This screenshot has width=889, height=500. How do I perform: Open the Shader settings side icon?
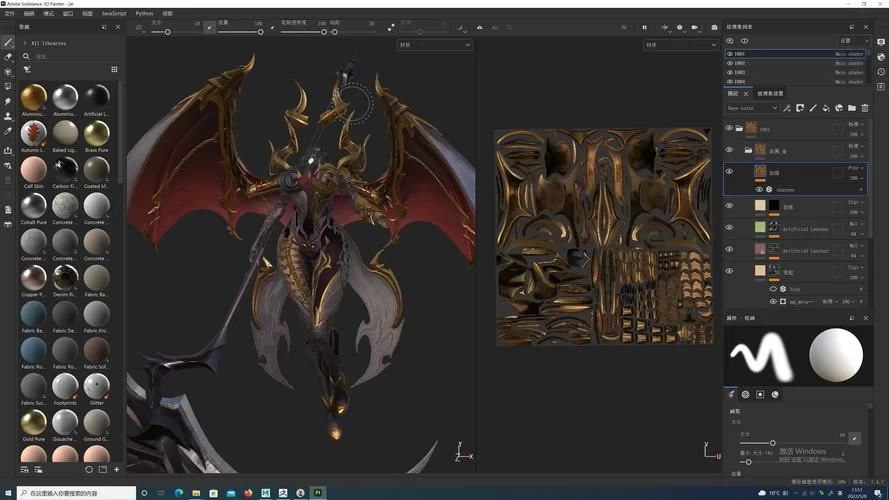tap(881, 57)
